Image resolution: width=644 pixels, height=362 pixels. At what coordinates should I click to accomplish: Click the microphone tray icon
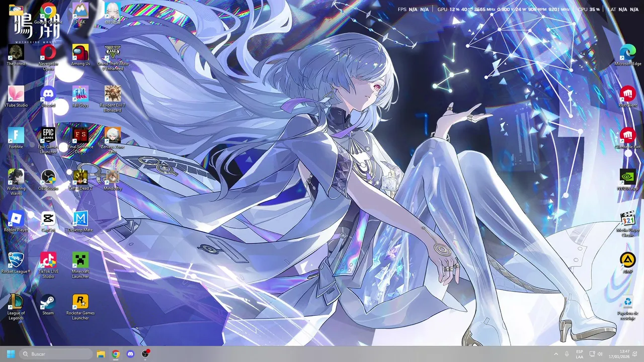click(567, 354)
